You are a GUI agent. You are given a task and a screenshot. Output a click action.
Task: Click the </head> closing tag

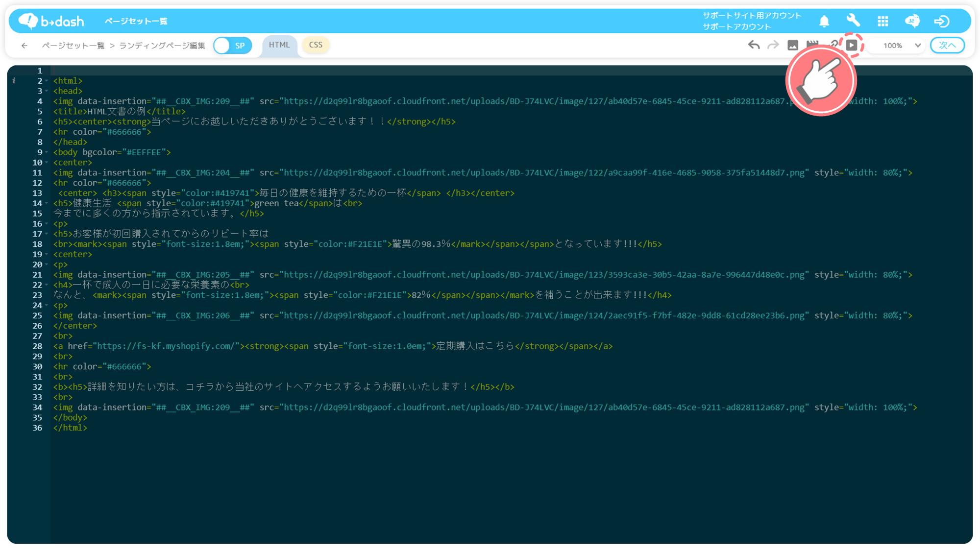point(70,142)
